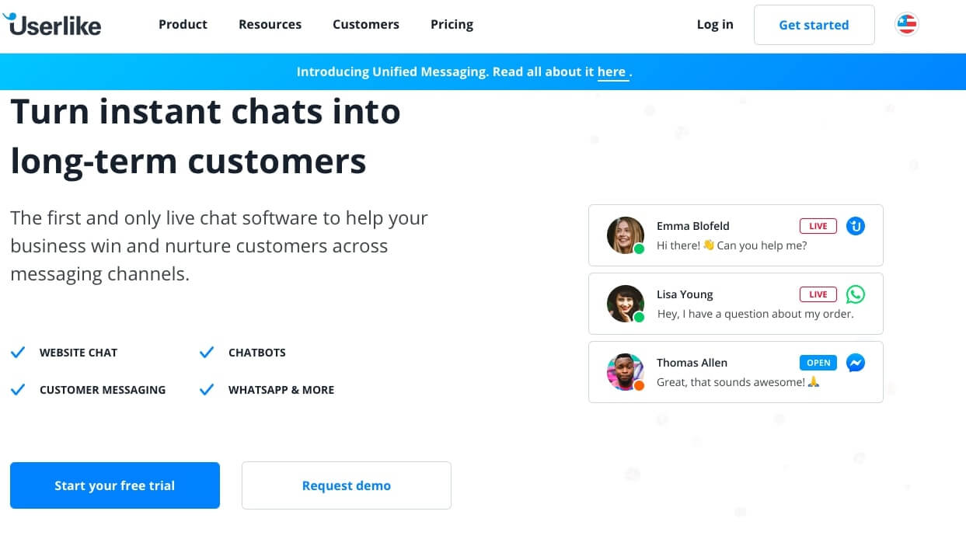This screenshot has width=966, height=560.
Task: Click the checkmark beside CHATBOTS
Action: pyautogui.click(x=207, y=353)
